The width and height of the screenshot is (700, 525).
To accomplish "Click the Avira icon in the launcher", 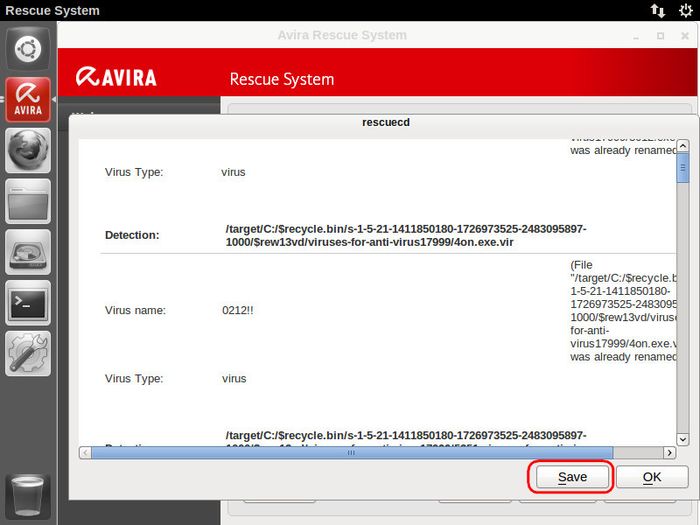I will click(28, 100).
